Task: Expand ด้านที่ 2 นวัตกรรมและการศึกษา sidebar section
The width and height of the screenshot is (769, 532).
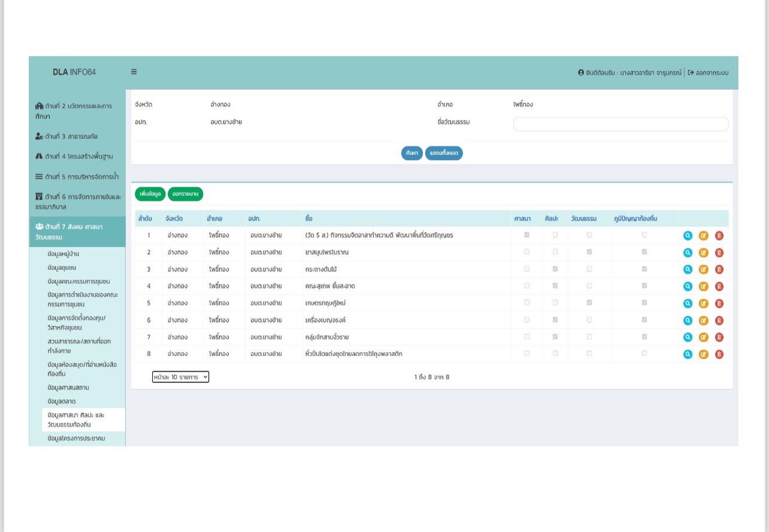Action: pyautogui.click(x=77, y=111)
